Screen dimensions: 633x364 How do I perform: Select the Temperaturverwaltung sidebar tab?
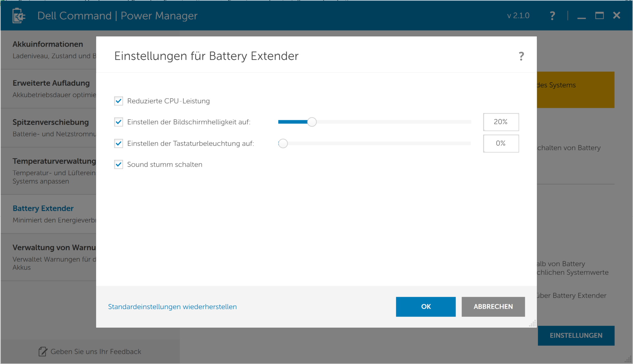click(x=49, y=171)
